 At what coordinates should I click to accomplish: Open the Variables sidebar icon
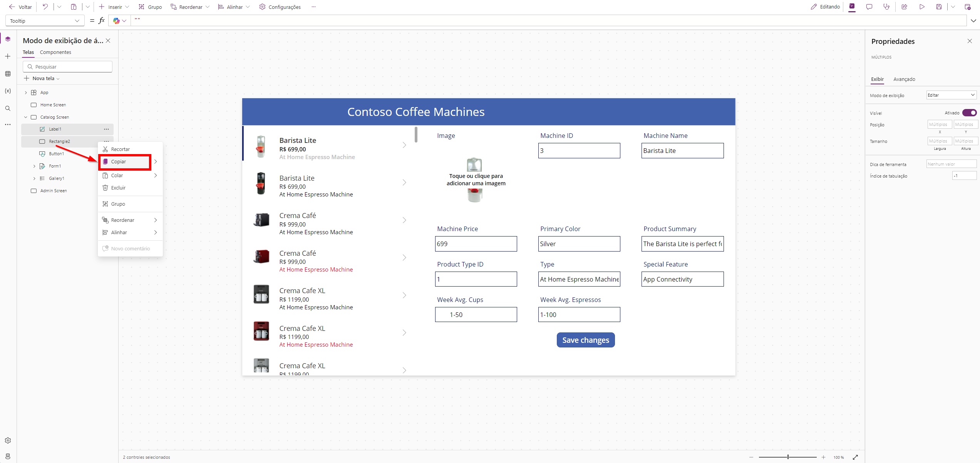tap(8, 91)
